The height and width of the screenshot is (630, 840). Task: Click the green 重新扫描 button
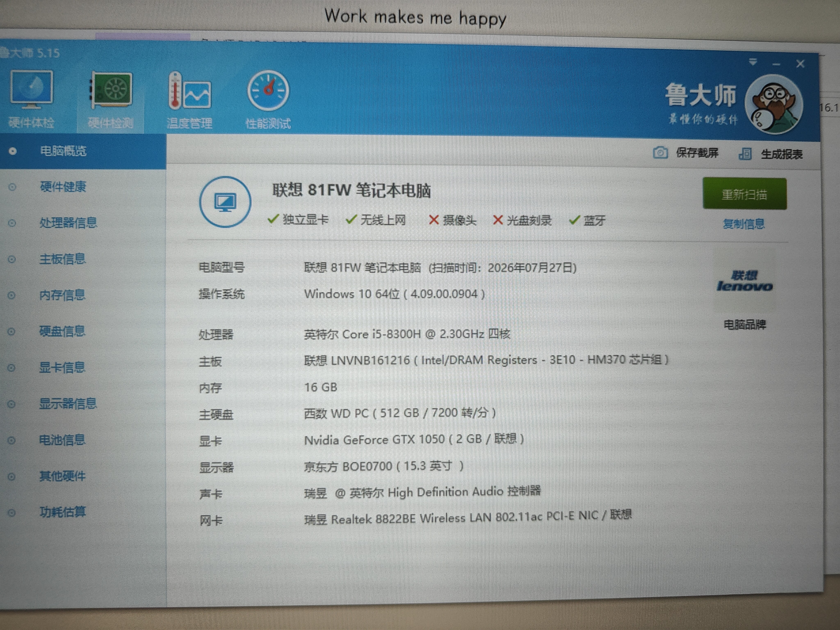[x=745, y=194]
